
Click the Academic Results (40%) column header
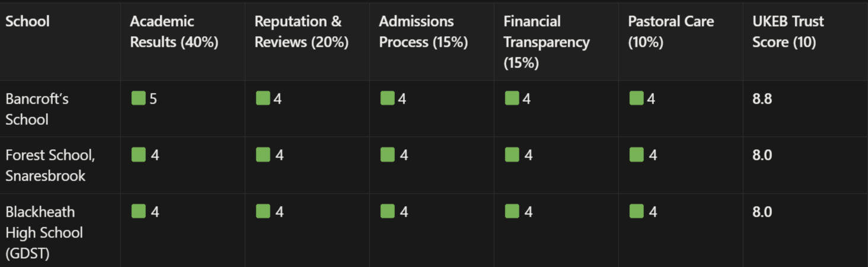coord(174,32)
